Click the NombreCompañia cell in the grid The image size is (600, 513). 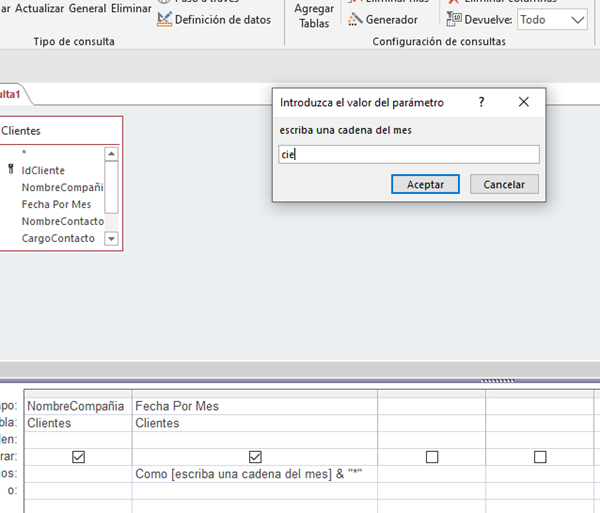pos(78,406)
